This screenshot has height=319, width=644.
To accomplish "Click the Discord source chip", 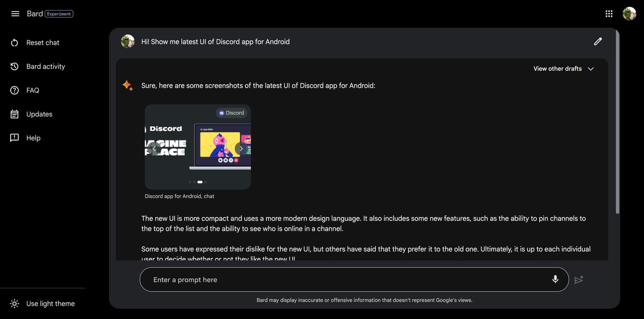I will (232, 113).
